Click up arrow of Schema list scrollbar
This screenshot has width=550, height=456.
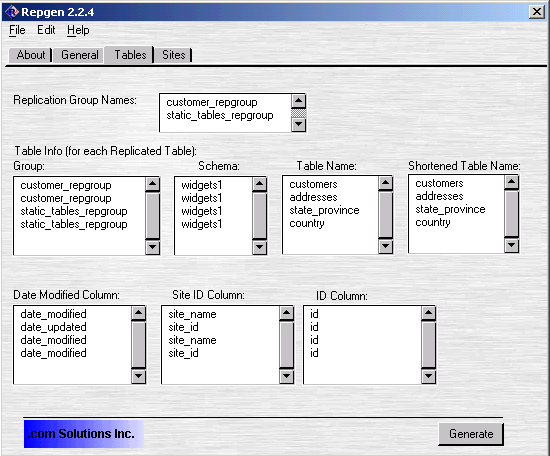tap(260, 184)
